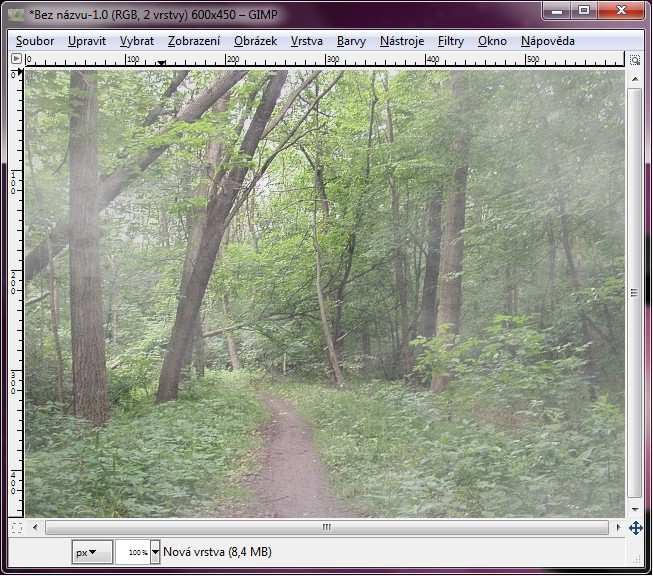This screenshot has height=576, width=653.
Task: Click the image menu arrow button at ruler corner
Action: [x=16, y=59]
